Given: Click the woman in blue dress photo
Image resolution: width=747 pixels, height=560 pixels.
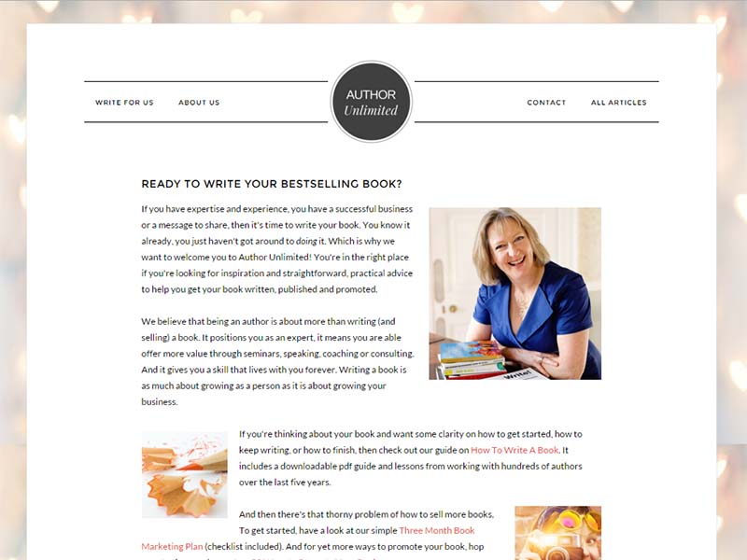Looking at the screenshot, I should pos(515,293).
